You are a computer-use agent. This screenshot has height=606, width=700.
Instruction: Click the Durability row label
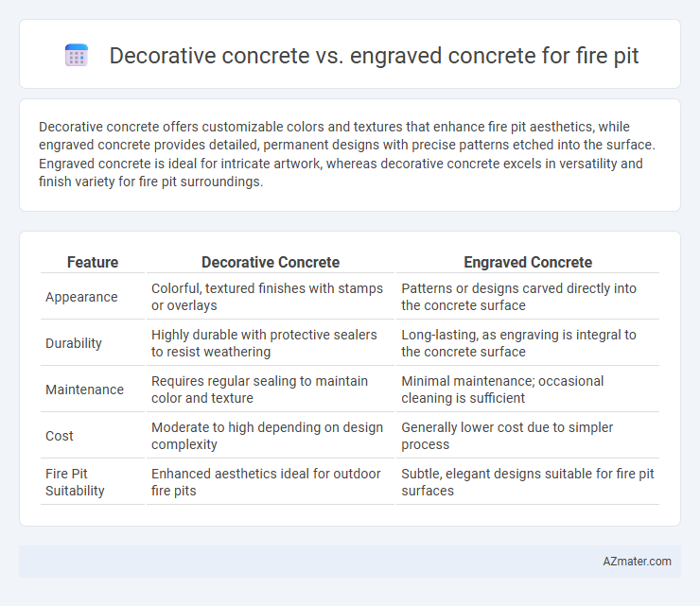click(74, 343)
